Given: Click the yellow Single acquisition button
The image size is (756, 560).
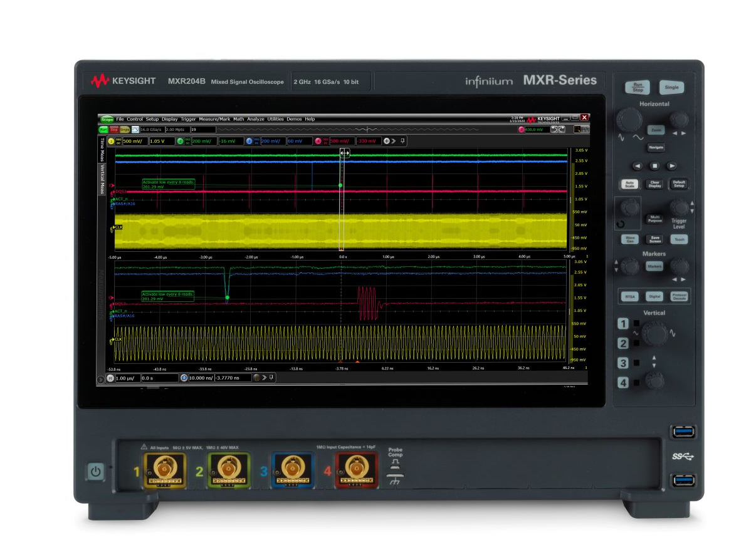Looking at the screenshot, I should (125, 130).
